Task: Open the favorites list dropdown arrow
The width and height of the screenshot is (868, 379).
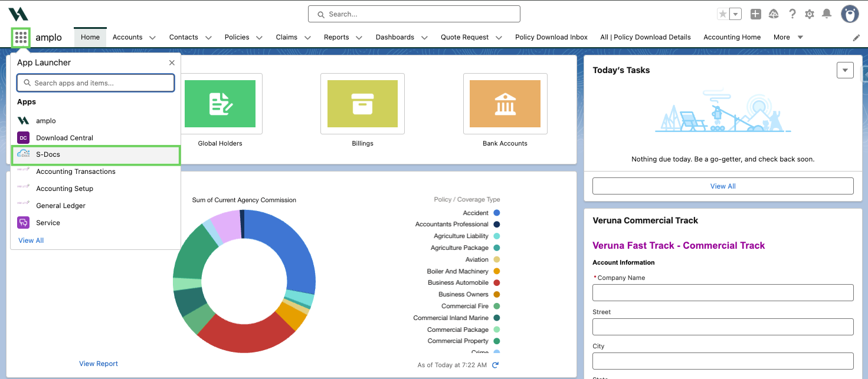Action: pyautogui.click(x=735, y=14)
